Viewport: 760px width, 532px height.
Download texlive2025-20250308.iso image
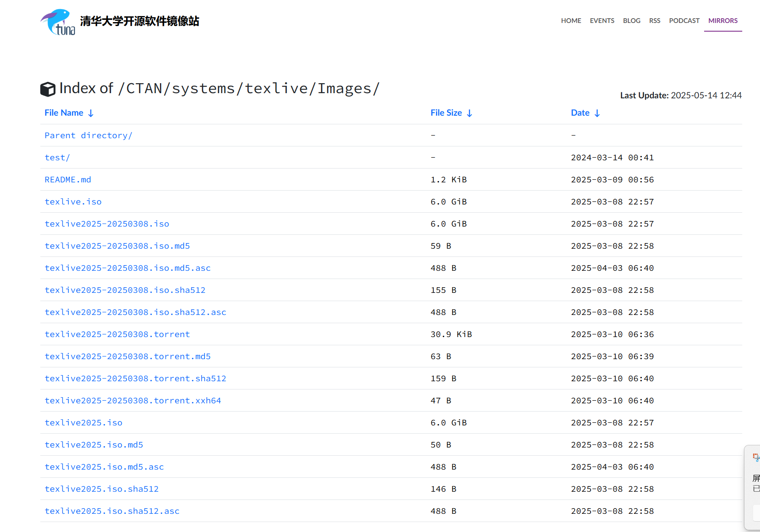tap(107, 224)
